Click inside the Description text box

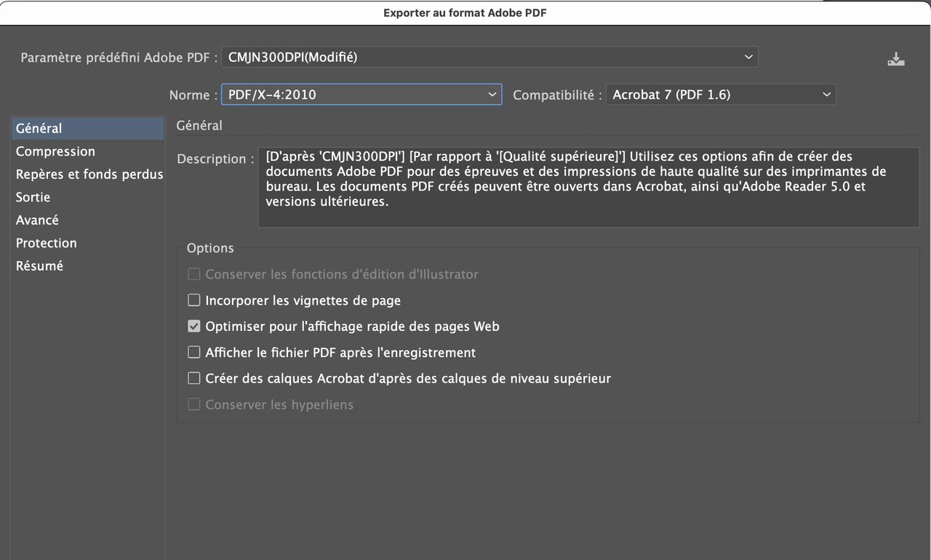[x=588, y=188]
